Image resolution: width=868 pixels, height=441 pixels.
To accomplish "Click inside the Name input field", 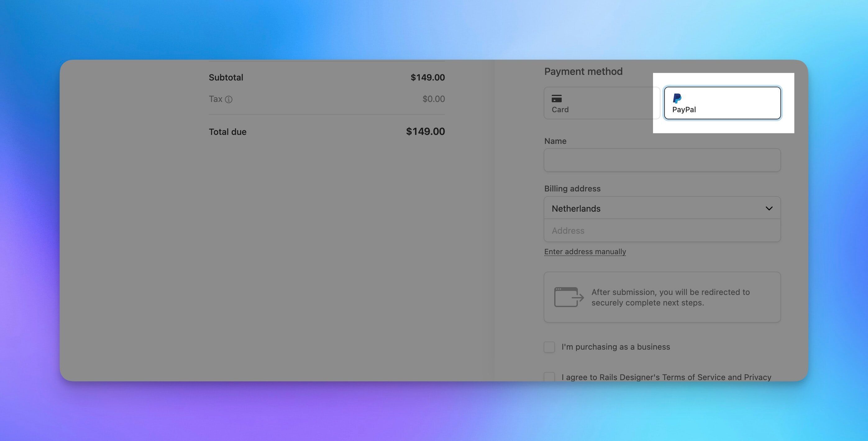I will point(661,160).
